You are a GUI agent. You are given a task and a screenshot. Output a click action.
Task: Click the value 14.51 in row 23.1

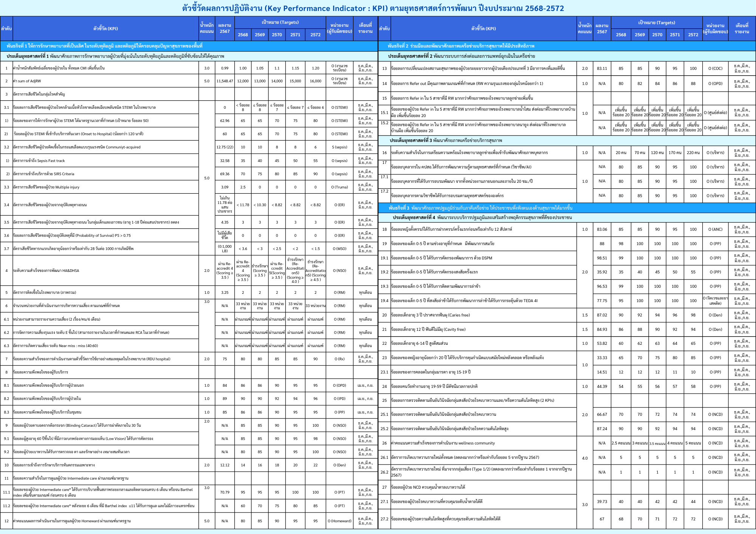[602, 372]
